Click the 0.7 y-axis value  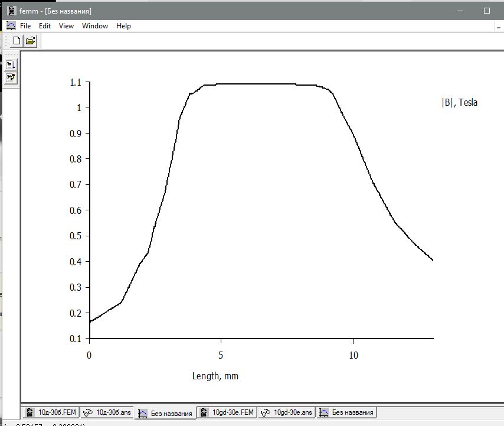(76, 185)
